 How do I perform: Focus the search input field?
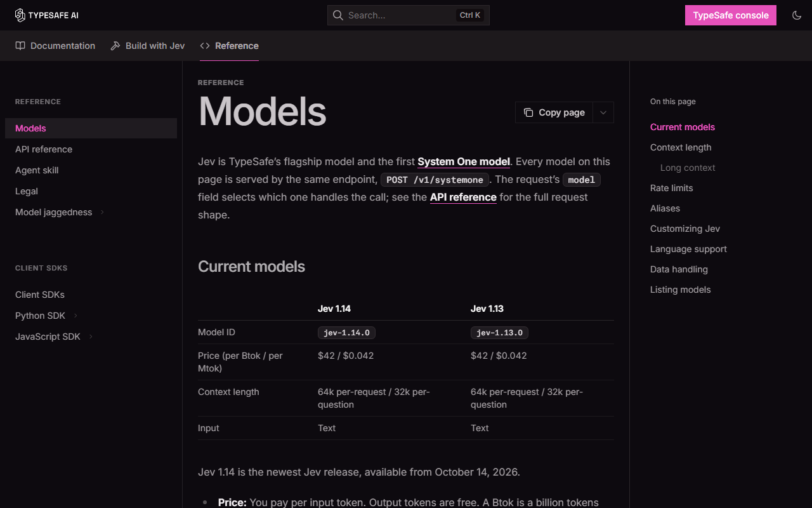coord(409,15)
